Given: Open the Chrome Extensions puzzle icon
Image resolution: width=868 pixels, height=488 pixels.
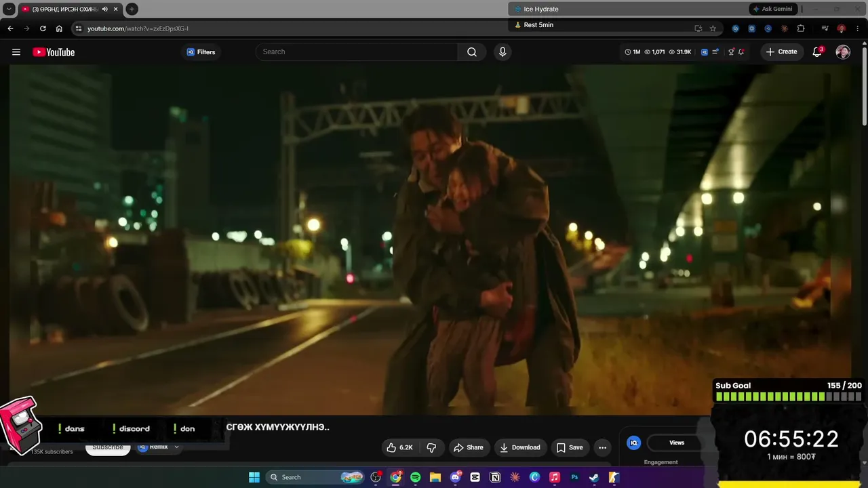Looking at the screenshot, I should coord(801,28).
